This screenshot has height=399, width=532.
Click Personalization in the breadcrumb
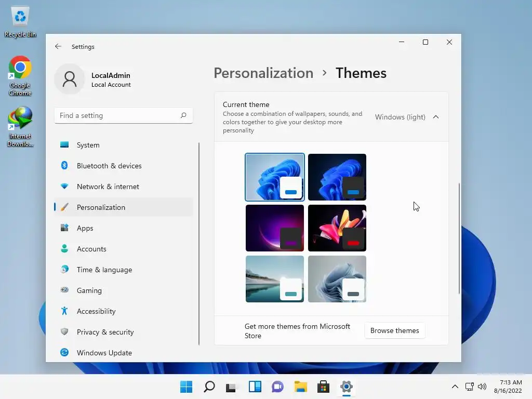coord(263,73)
